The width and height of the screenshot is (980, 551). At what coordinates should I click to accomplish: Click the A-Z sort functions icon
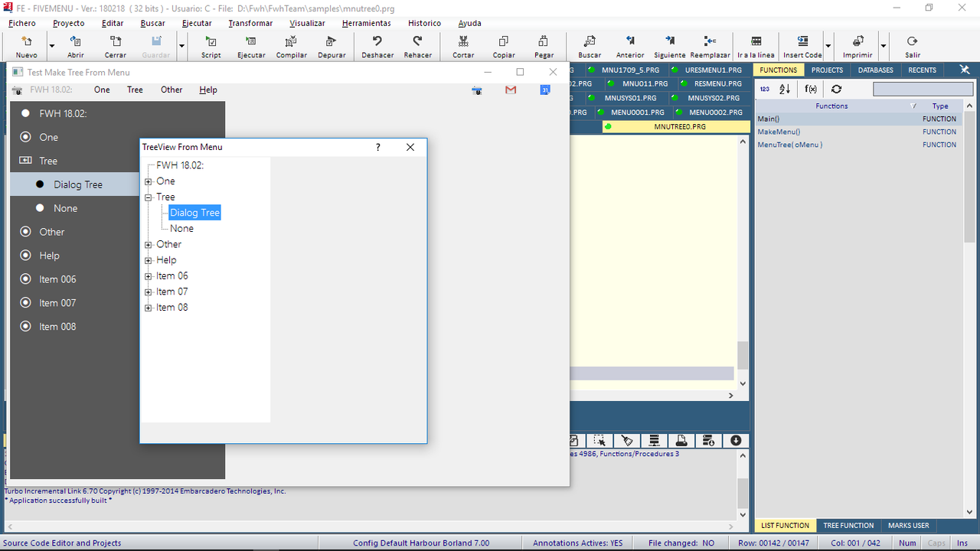point(785,90)
